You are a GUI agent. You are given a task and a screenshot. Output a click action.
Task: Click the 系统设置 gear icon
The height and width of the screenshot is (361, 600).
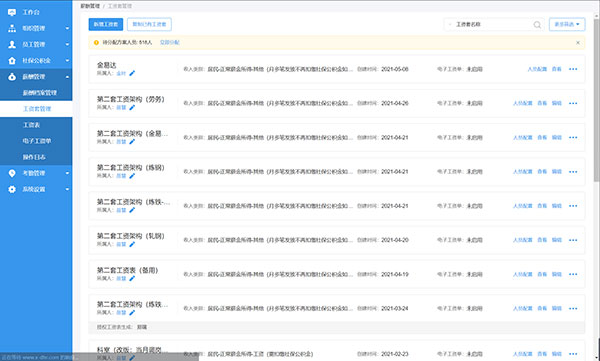12,189
